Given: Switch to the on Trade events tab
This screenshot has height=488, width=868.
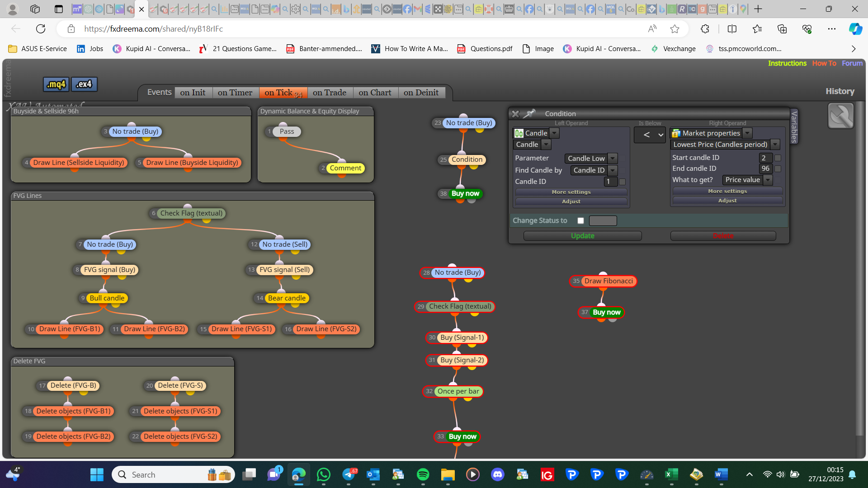Looking at the screenshot, I should click(330, 93).
